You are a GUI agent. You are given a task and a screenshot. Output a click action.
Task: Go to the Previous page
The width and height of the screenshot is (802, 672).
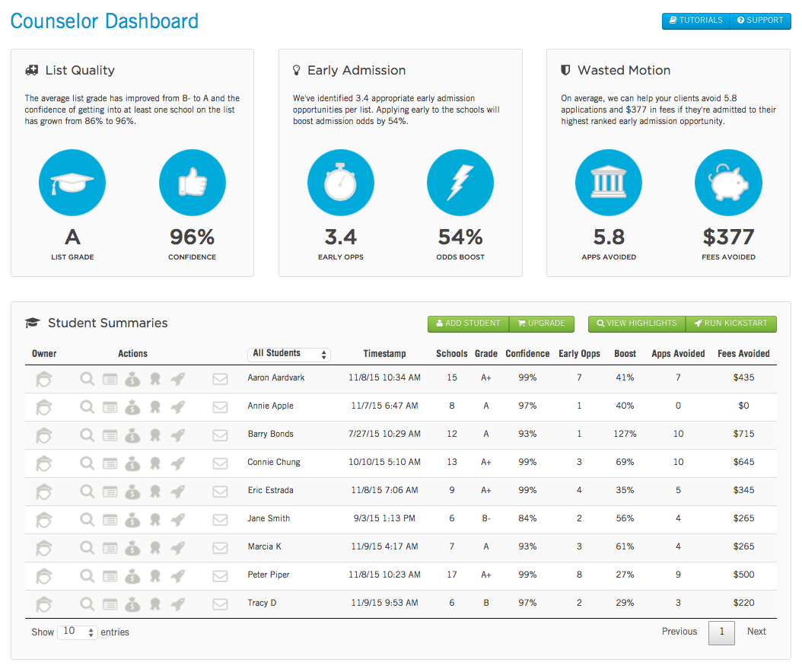(x=679, y=632)
